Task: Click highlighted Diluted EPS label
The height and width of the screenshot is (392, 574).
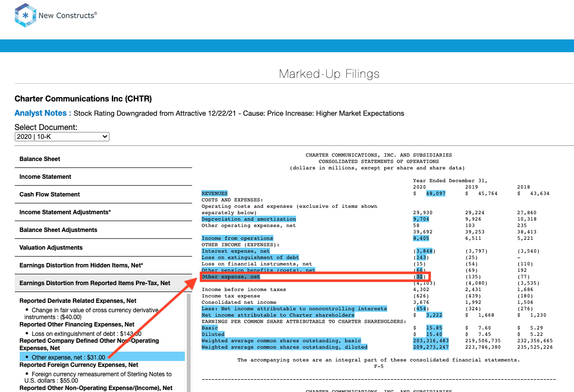Action: (213, 334)
